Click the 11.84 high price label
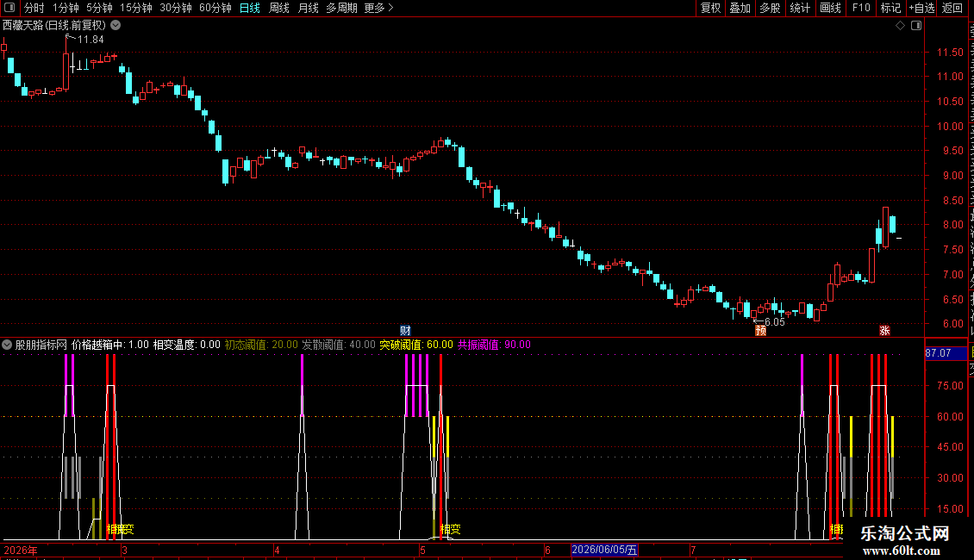Image resolution: width=974 pixels, height=560 pixels. [91, 40]
